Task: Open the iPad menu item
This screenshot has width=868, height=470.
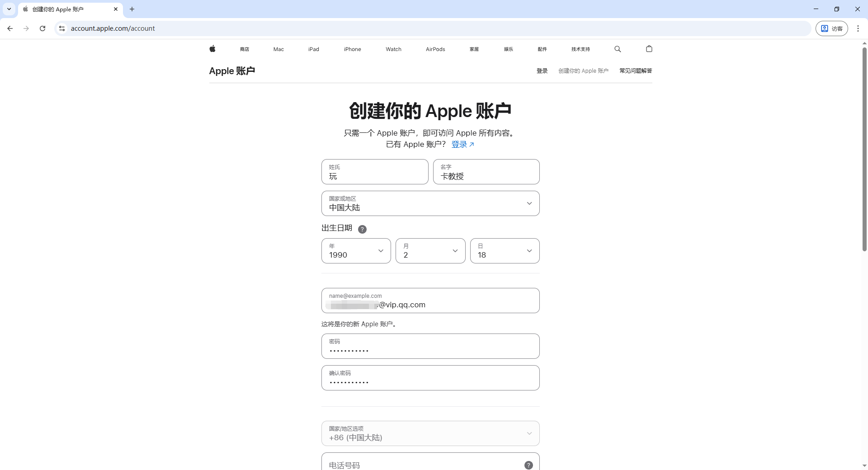Action: point(314,49)
